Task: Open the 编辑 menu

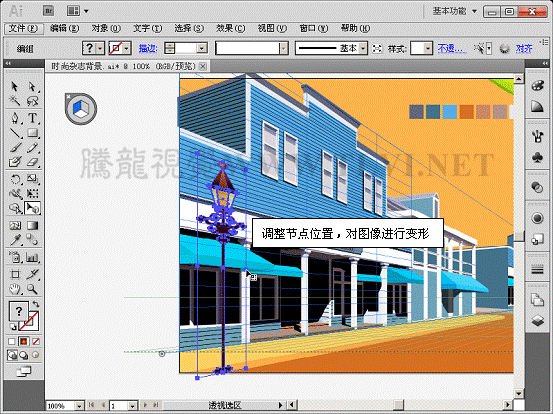Action: click(x=64, y=28)
